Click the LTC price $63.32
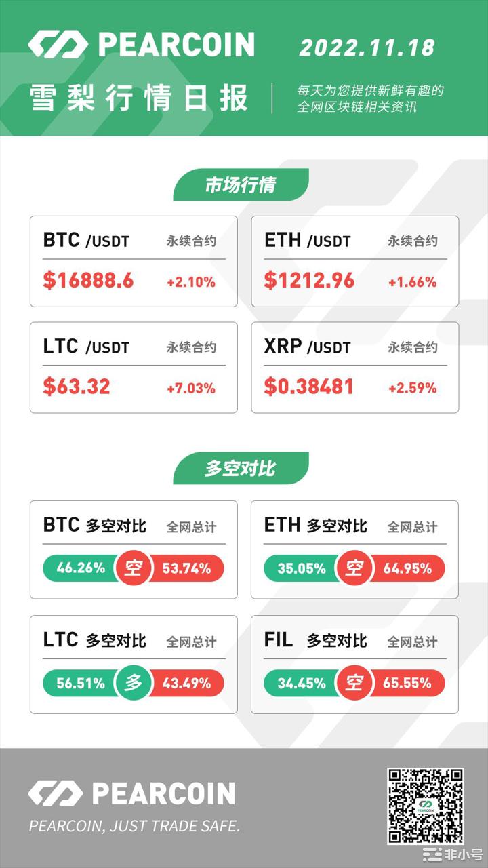The image size is (488, 868). tap(77, 387)
